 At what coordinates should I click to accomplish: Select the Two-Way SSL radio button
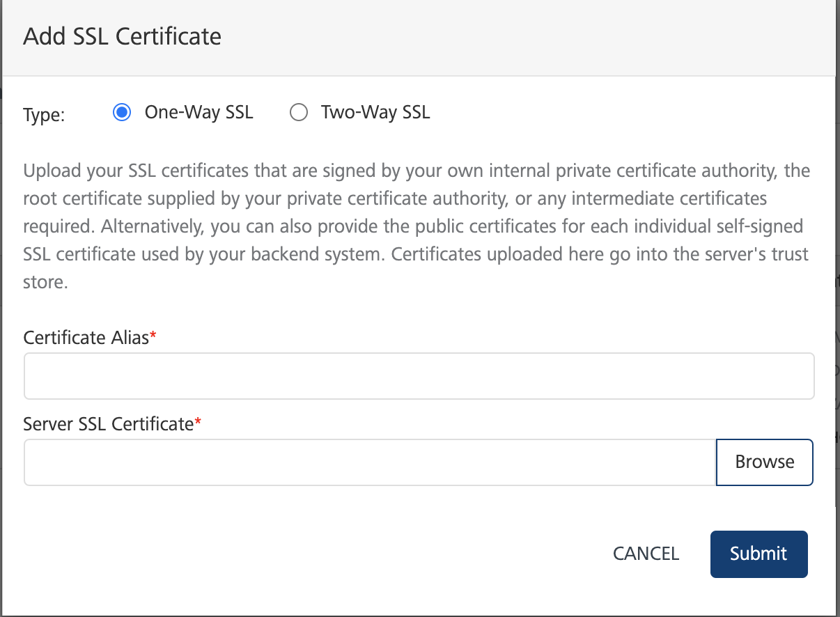tap(299, 113)
